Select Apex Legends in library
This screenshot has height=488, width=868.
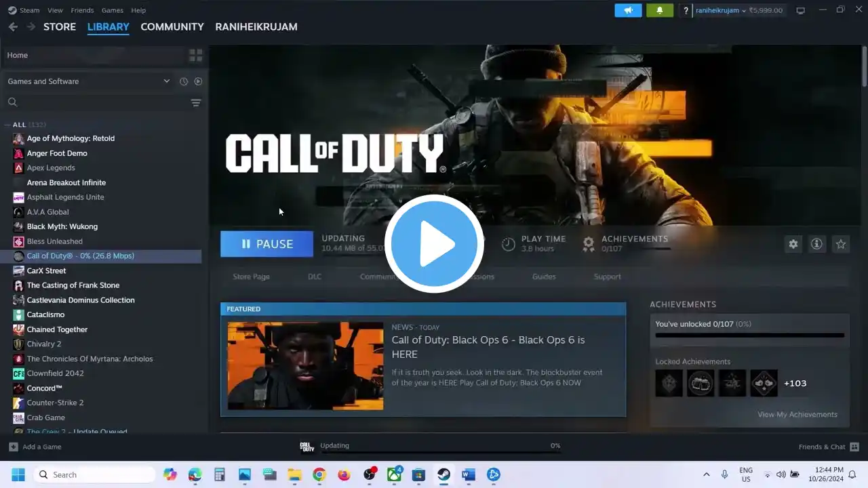(x=51, y=167)
